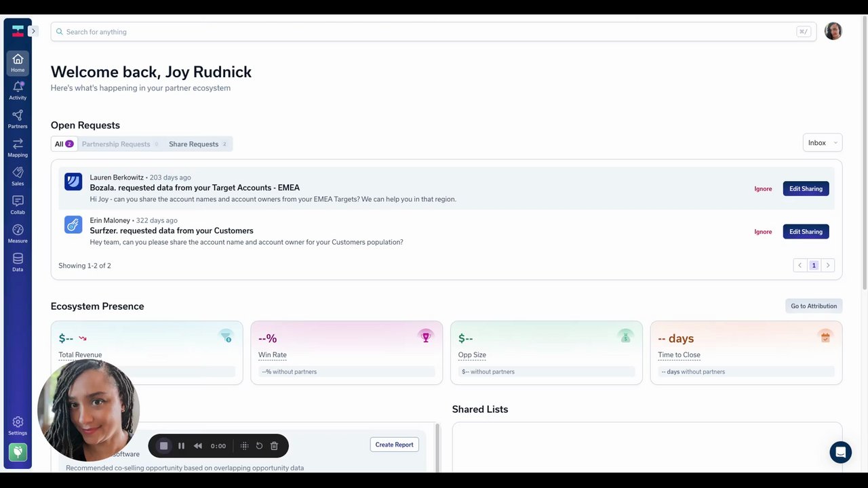Ignore the Bozala data request
Image resolution: width=868 pixels, height=488 pixels.
pos(763,189)
